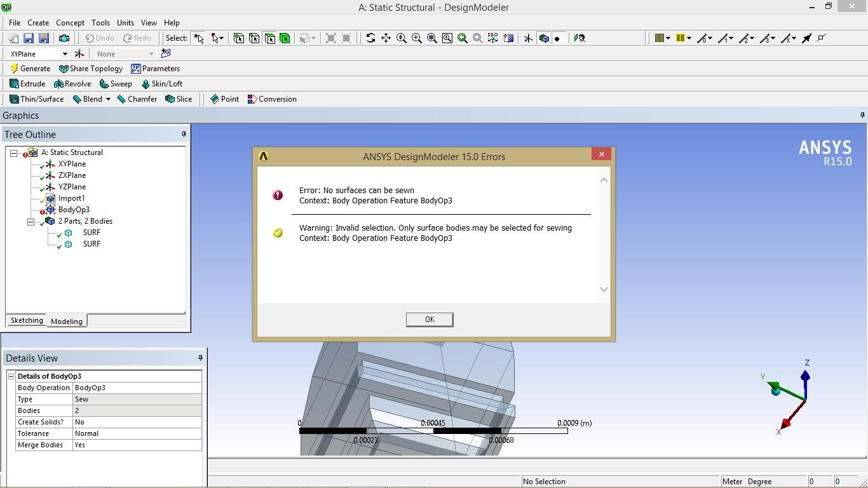Switch to the Sketching tab
Image resolution: width=868 pixels, height=488 pixels.
click(x=27, y=320)
